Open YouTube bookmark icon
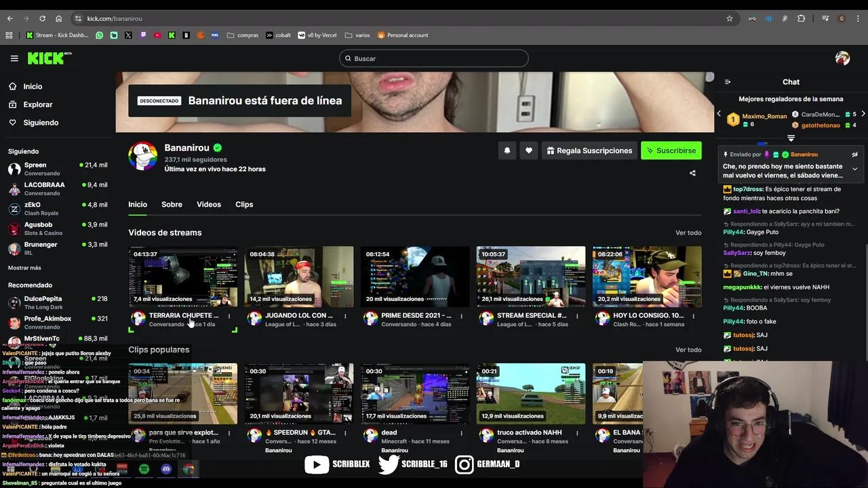The image size is (868, 488). pos(157,35)
